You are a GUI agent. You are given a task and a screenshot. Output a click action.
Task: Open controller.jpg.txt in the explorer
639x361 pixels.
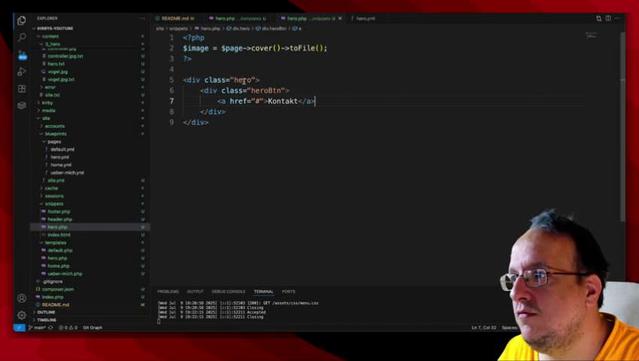pyautogui.click(x=65, y=56)
